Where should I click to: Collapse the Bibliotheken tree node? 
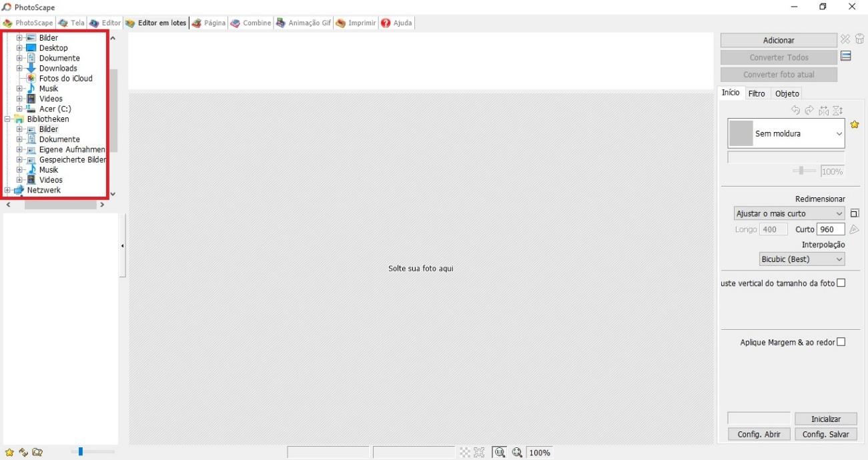(7, 119)
